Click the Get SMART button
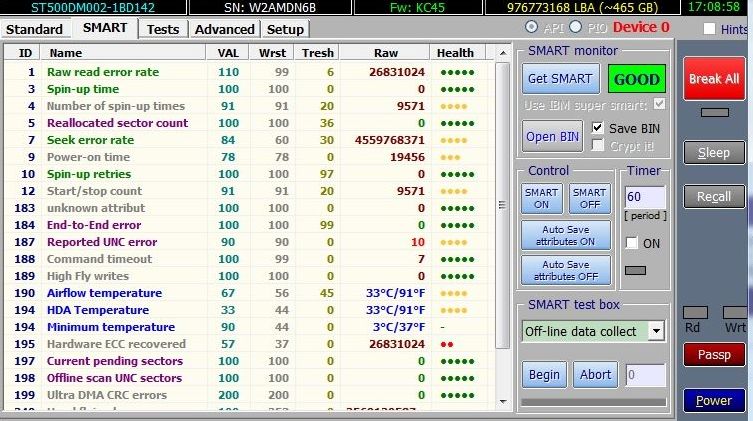 [x=560, y=79]
